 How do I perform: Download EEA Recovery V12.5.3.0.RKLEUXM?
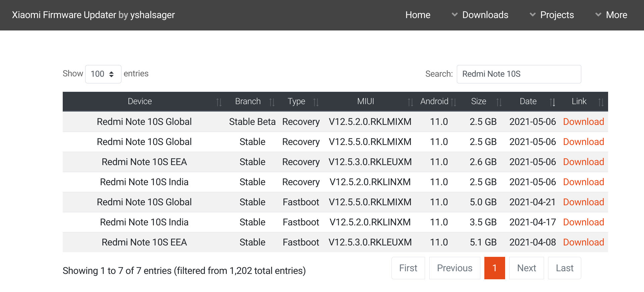(584, 162)
